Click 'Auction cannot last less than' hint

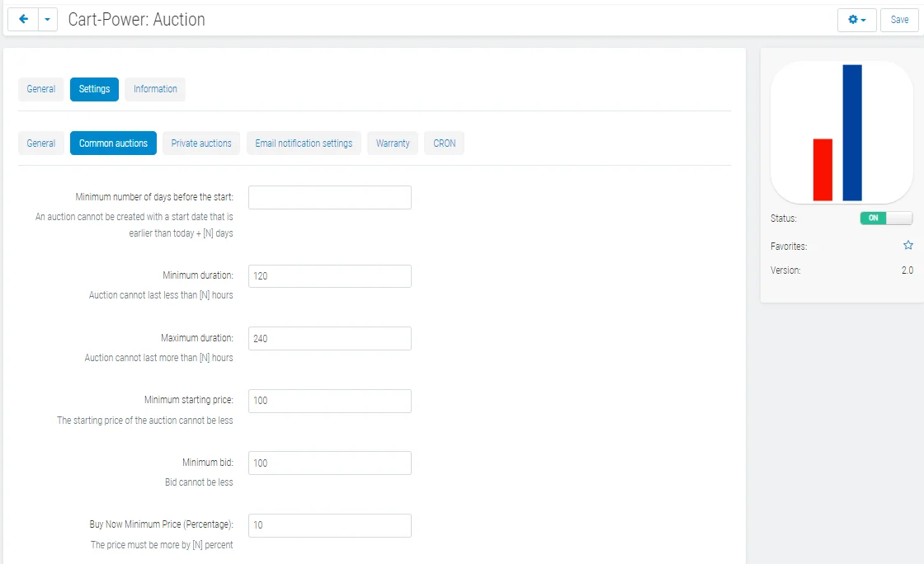(161, 295)
